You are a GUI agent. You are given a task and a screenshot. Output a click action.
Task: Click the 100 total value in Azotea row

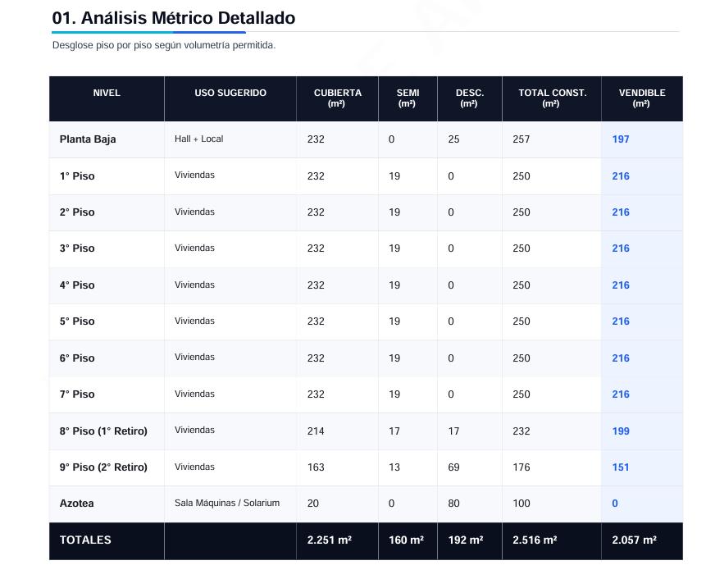click(521, 504)
